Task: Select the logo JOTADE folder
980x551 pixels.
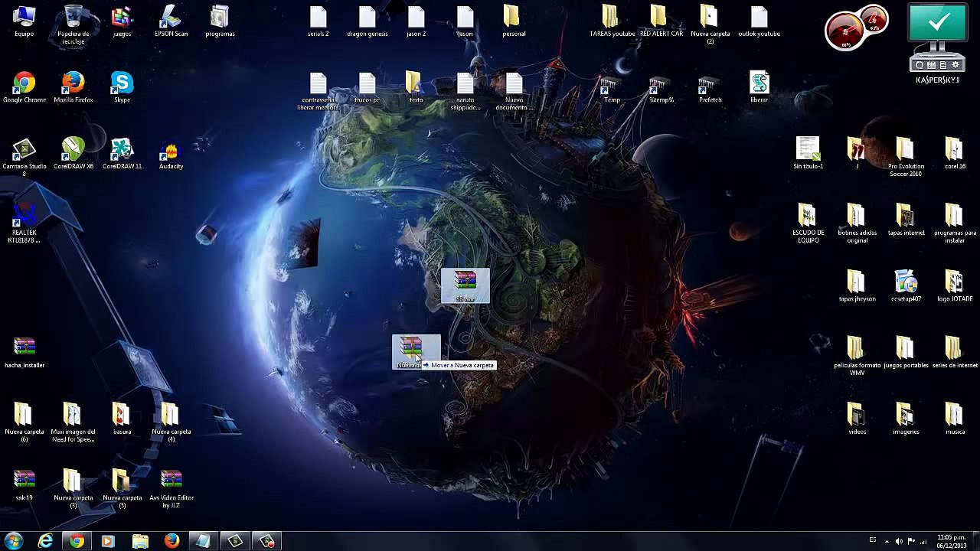Action: coord(955,286)
